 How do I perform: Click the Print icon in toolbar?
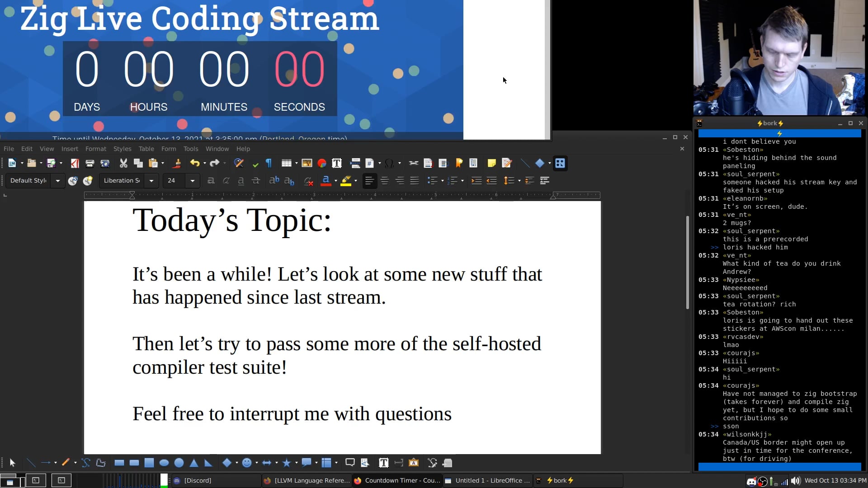pos(90,164)
